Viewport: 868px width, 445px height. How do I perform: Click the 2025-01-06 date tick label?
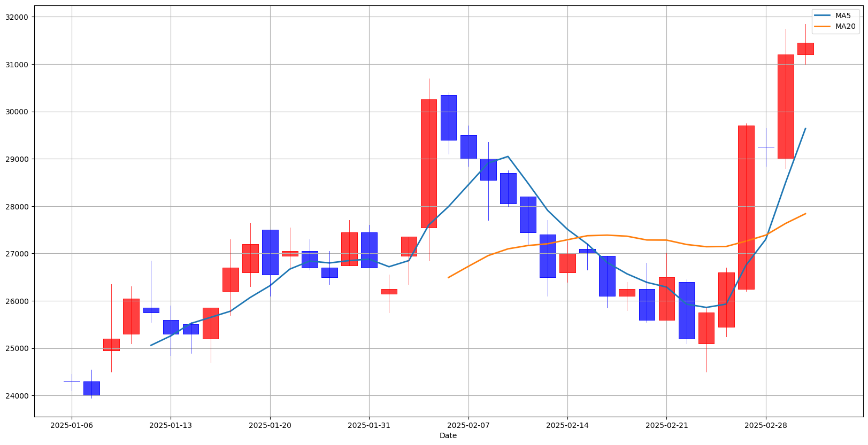click(72, 425)
